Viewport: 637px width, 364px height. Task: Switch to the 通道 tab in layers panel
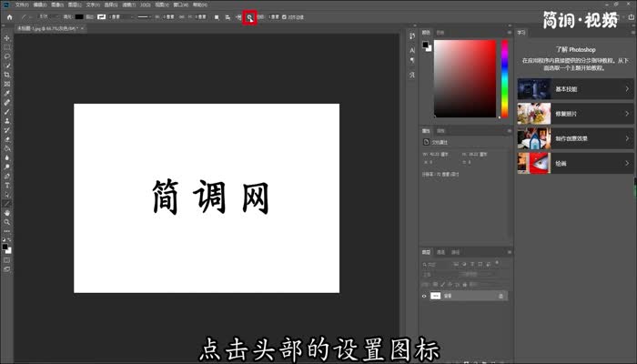(440, 252)
